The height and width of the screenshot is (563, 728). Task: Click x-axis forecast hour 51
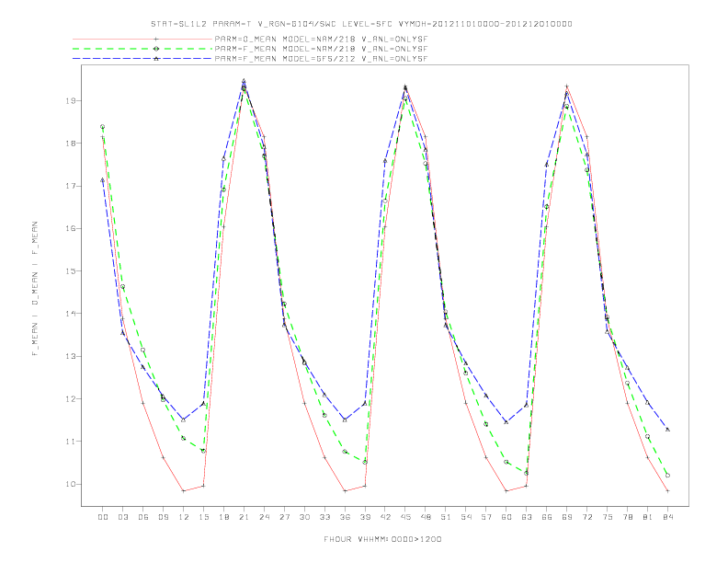pyautogui.click(x=446, y=517)
